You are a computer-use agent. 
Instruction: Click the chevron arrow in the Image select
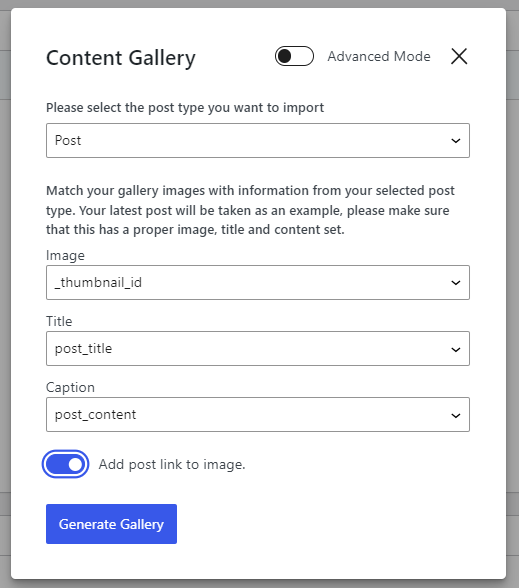[456, 283]
